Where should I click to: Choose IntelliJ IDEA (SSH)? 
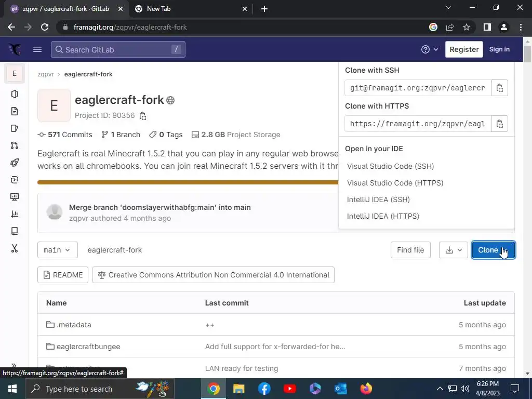(x=378, y=199)
